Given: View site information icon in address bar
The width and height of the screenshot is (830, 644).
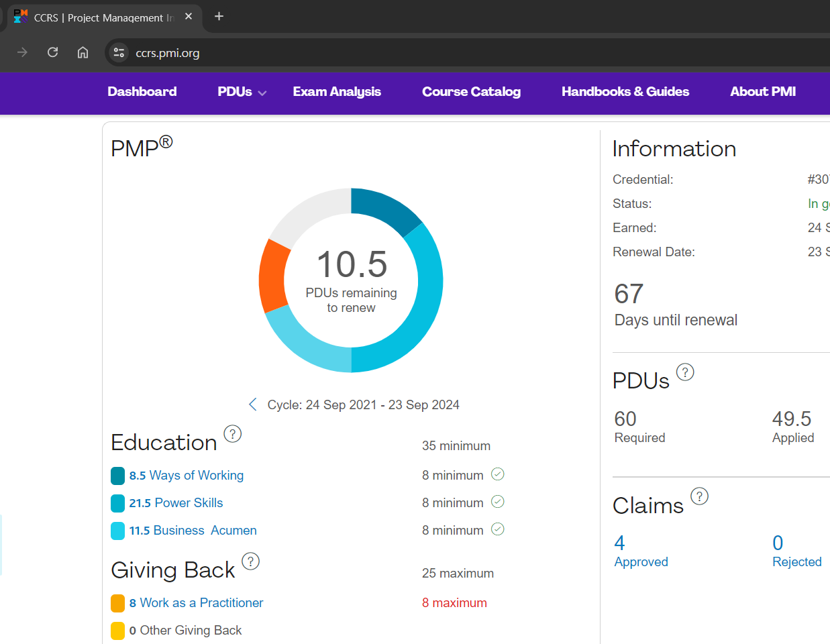Looking at the screenshot, I should [119, 52].
